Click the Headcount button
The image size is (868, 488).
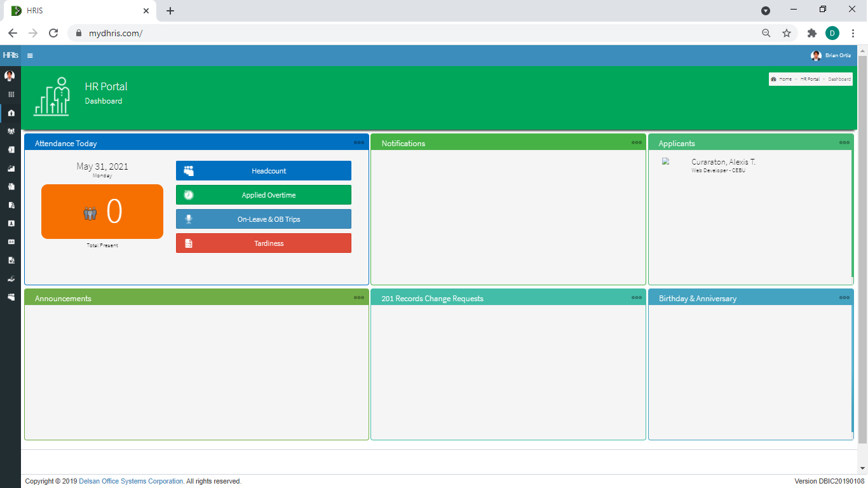click(x=263, y=171)
